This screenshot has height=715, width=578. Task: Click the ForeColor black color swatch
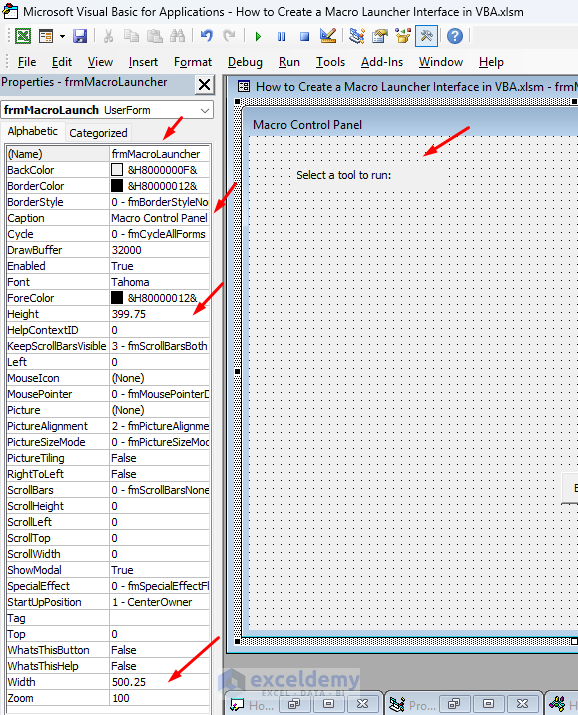coord(117,298)
